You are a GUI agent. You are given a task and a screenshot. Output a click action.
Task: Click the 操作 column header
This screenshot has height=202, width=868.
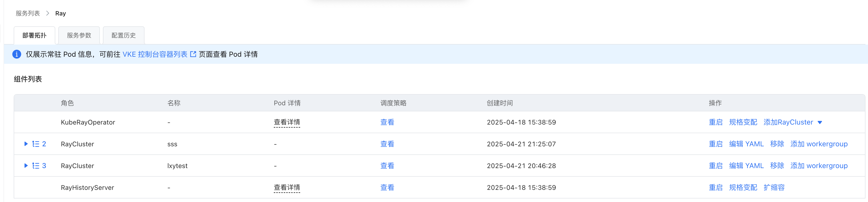tap(715, 103)
